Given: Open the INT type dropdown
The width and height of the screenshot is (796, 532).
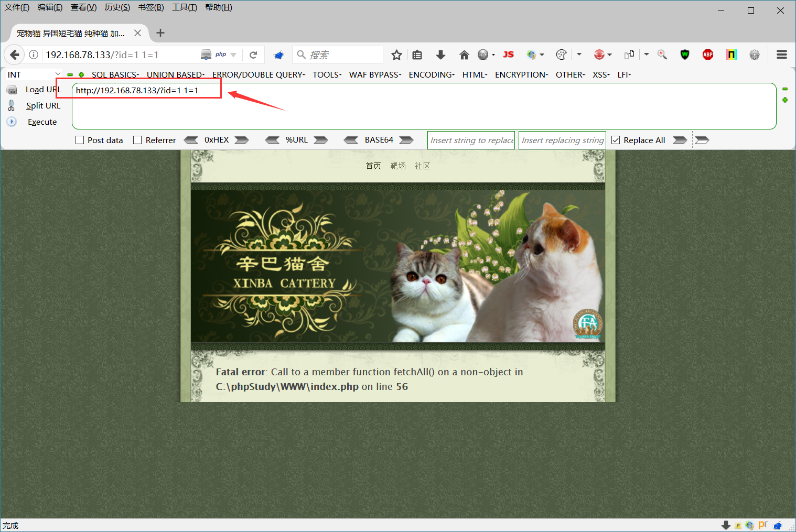Looking at the screenshot, I should [x=34, y=75].
